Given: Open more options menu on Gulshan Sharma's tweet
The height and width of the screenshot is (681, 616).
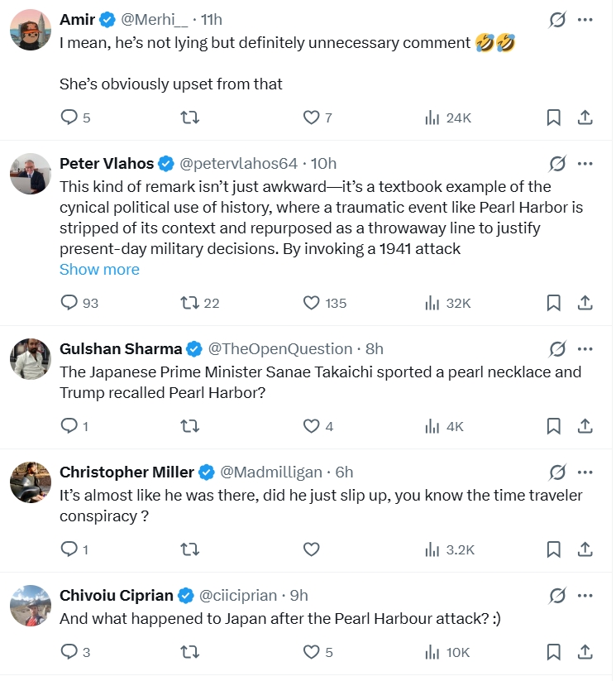Looking at the screenshot, I should [x=585, y=348].
